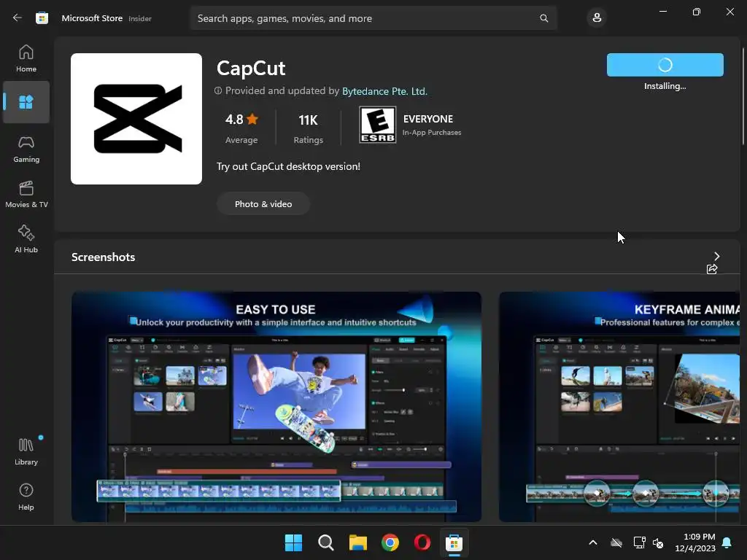This screenshot has width=747, height=560.
Task: Click the ESRB Everyone rating badge
Action: pyautogui.click(x=377, y=125)
